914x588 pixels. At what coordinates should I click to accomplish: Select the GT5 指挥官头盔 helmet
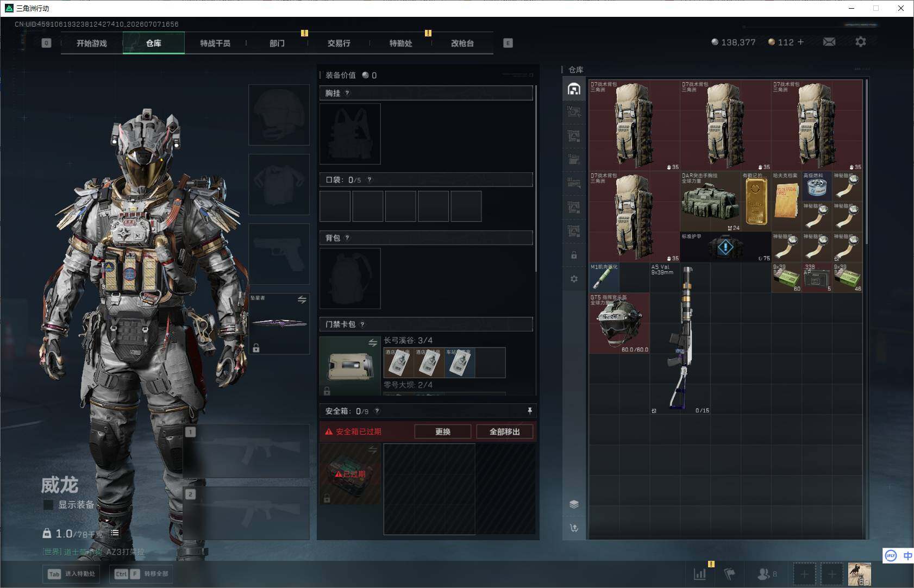619,323
